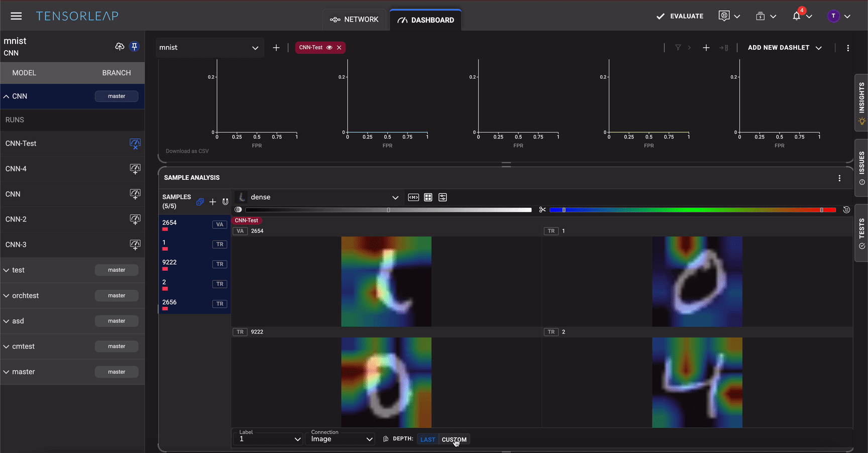
Task: Click the Evaluate button
Action: click(x=680, y=16)
